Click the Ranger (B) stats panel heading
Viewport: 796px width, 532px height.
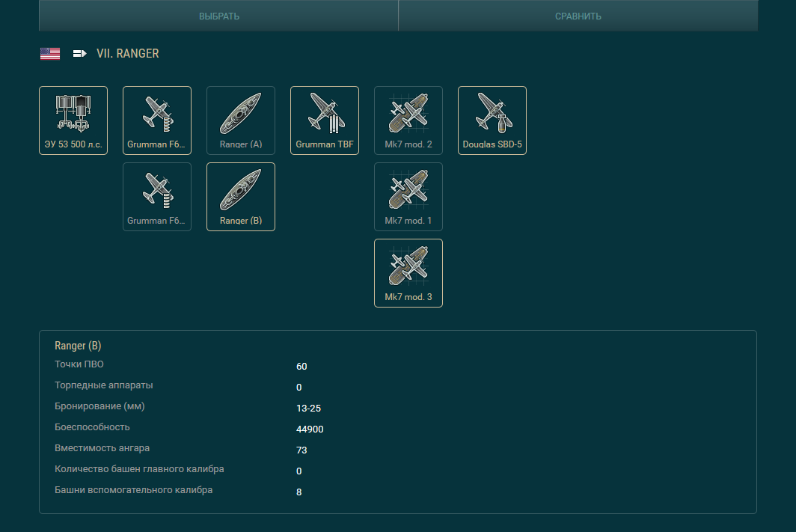[78, 346]
